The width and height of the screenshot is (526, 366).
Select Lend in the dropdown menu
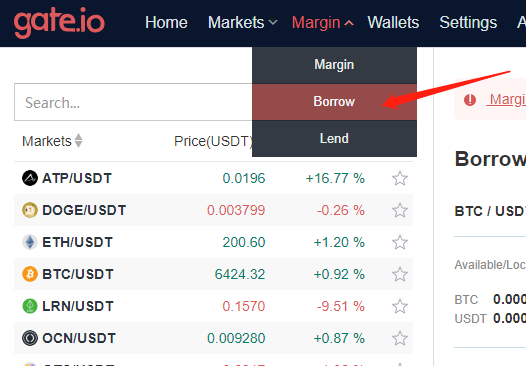point(334,139)
